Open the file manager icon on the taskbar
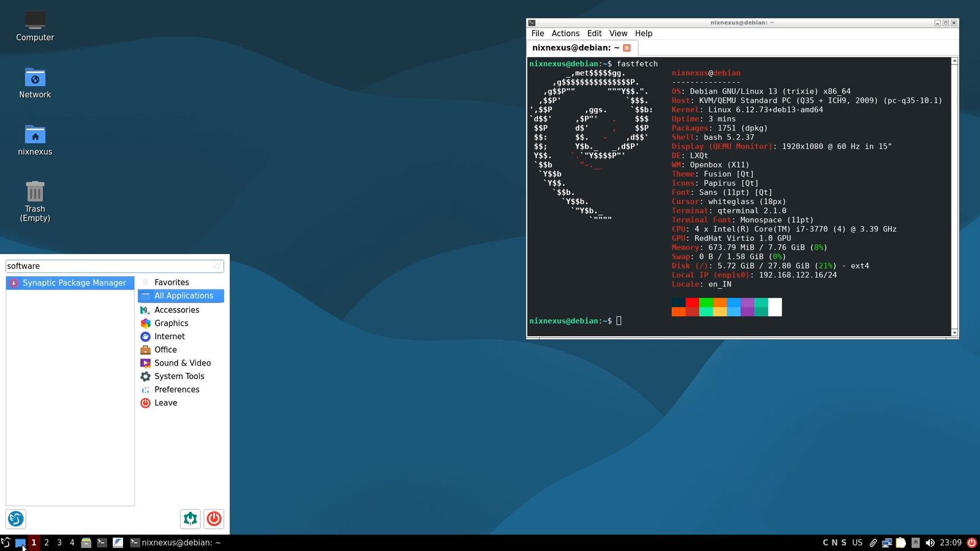Viewport: 980px width, 551px height. (x=86, y=542)
